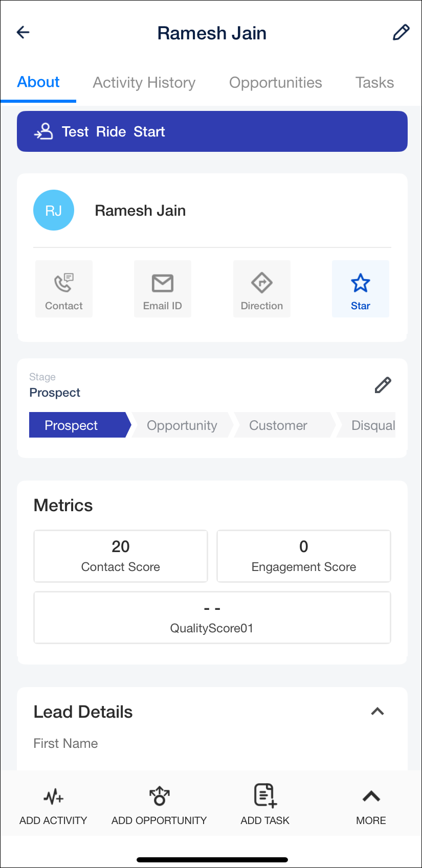Tap the RJ avatar circle
Image resolution: width=422 pixels, height=868 pixels.
click(x=54, y=210)
